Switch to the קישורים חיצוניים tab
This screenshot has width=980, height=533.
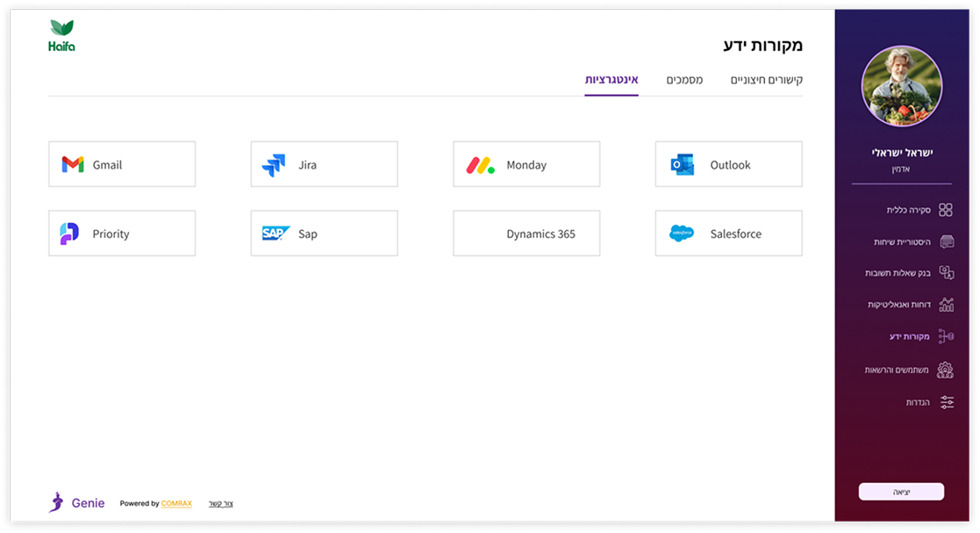click(767, 77)
